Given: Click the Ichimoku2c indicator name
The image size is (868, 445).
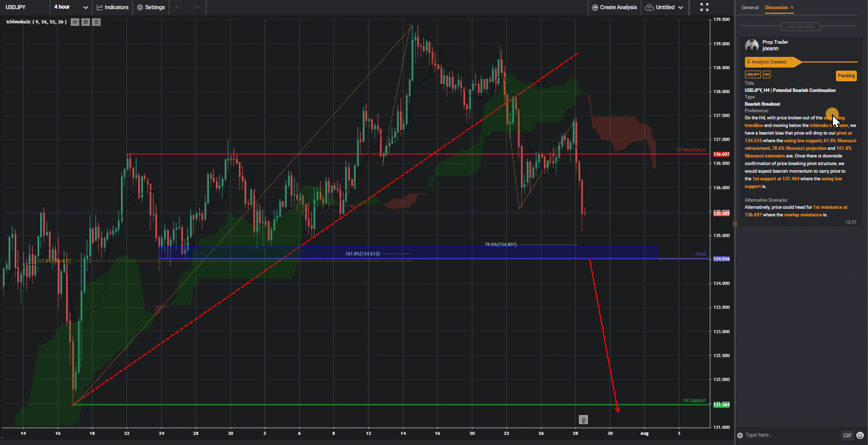Looking at the screenshot, I should 37,22.
